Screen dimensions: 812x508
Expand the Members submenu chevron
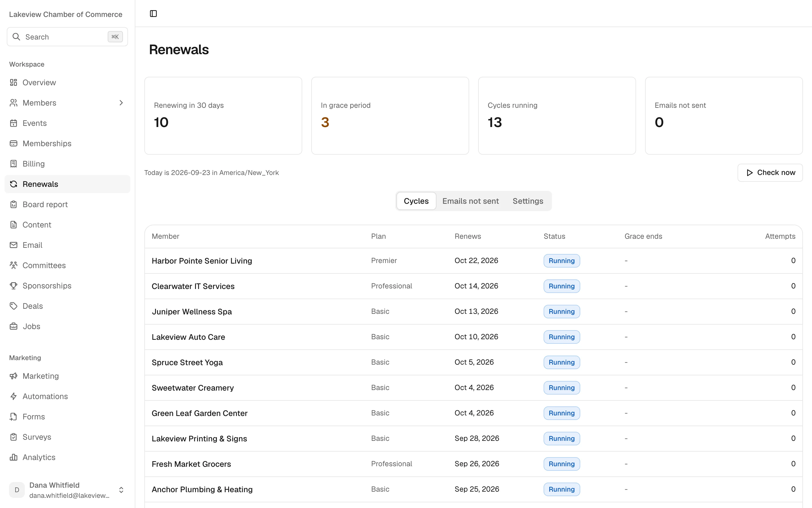coord(121,103)
